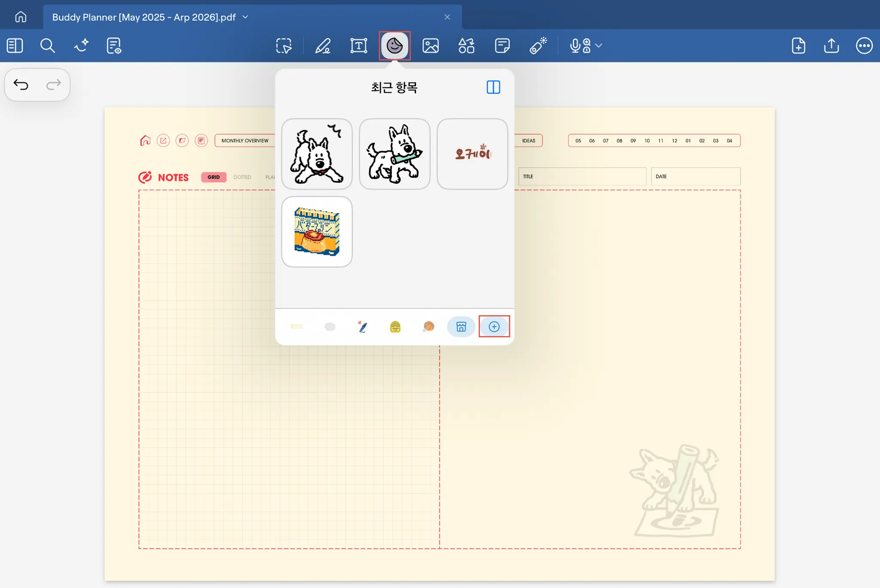
Task: Open the IDEAS planner link
Action: pos(529,140)
